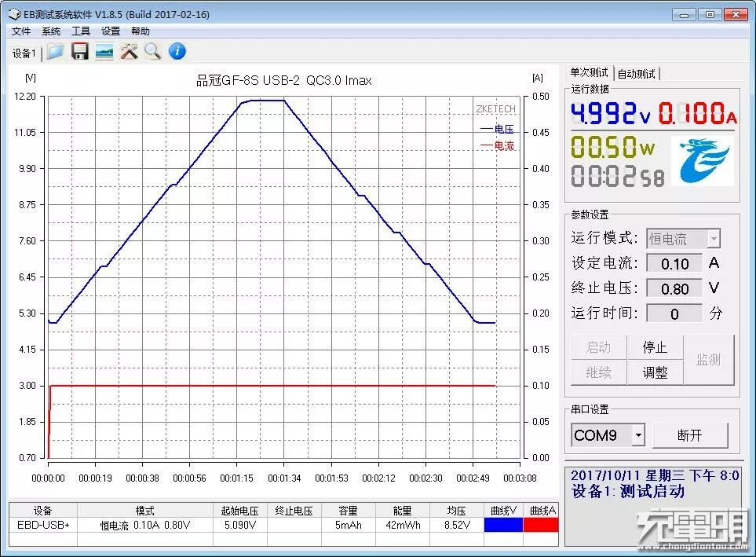Click the 继续 button
The image size is (756, 557).
point(598,372)
